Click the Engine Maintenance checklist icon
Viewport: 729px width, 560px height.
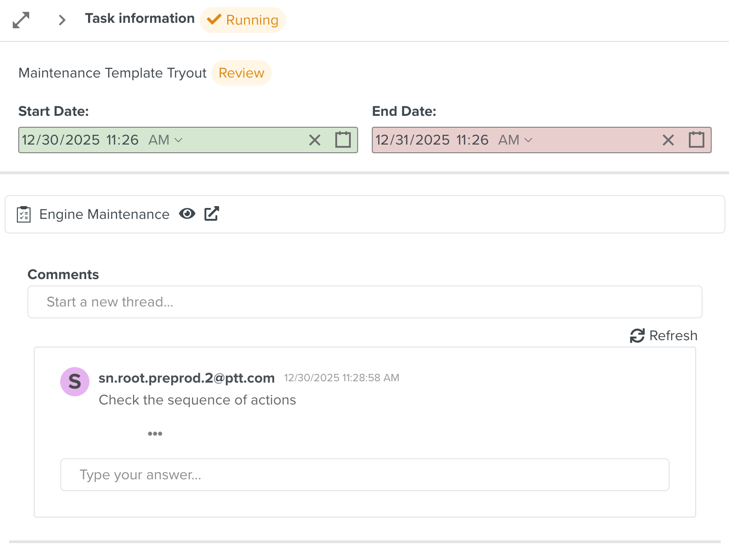coord(24,214)
